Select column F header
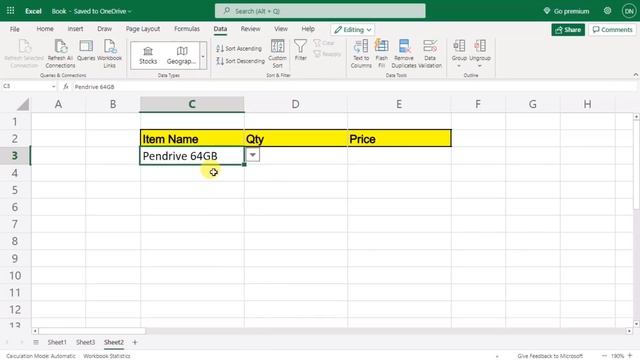The image size is (640, 360). tap(478, 104)
